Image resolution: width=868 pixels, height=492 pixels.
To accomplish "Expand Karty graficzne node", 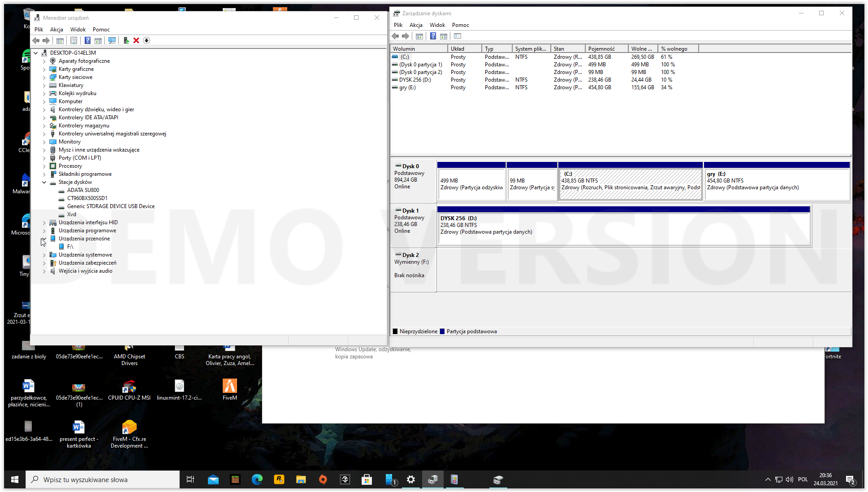I will point(44,69).
